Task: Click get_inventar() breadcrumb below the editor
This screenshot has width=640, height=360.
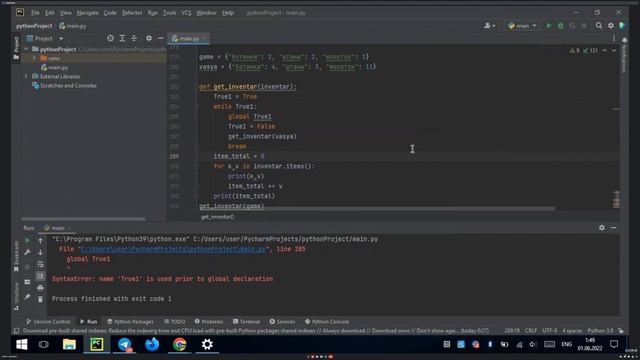Action: [x=218, y=217]
